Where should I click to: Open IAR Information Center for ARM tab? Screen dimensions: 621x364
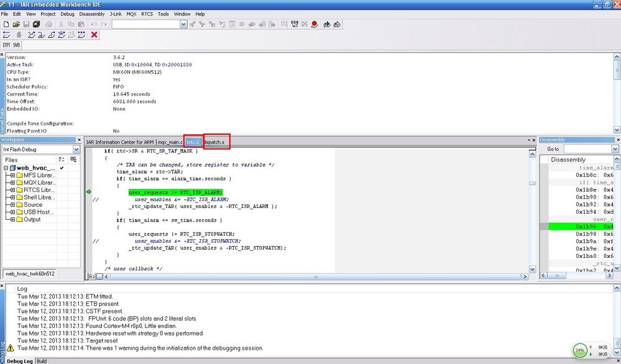[x=120, y=142]
